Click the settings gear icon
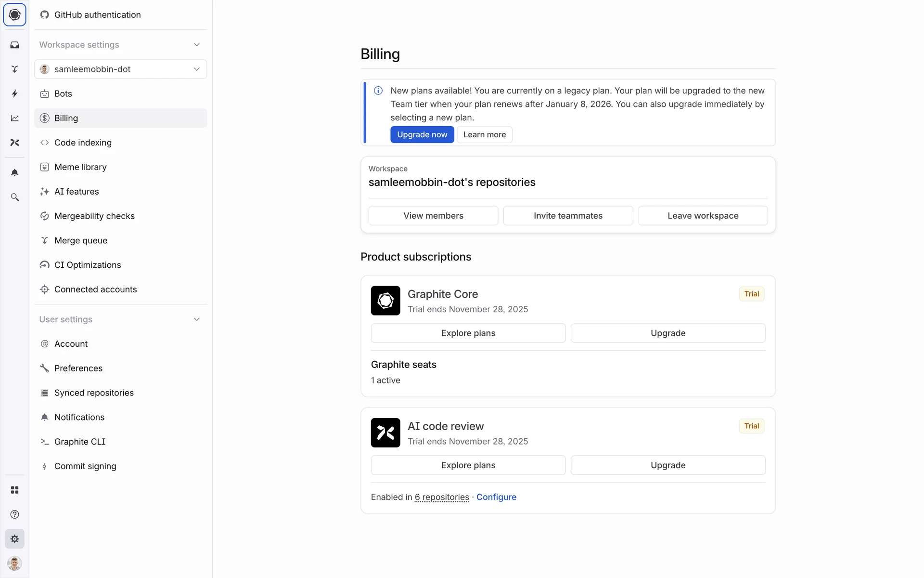This screenshot has width=924, height=578. [x=14, y=539]
